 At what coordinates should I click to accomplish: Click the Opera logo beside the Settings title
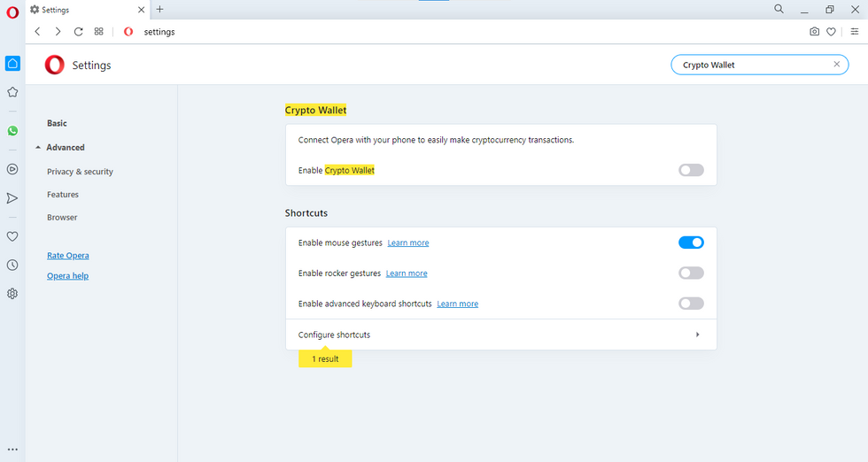(x=54, y=65)
